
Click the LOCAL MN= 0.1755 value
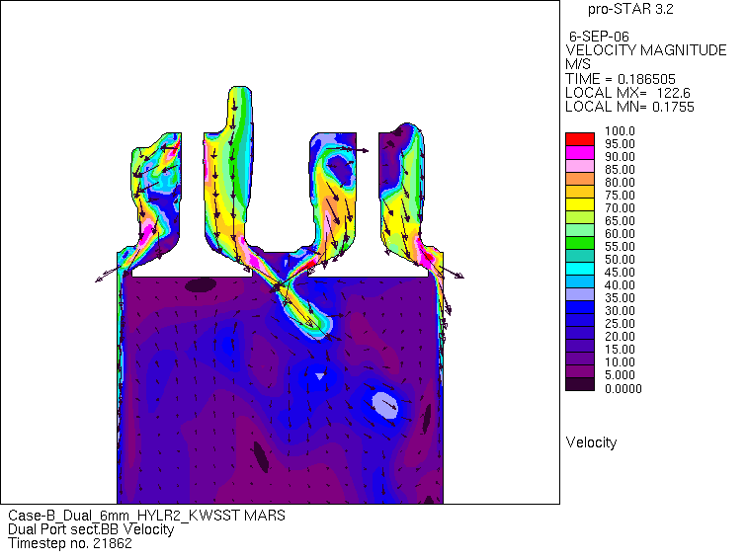[x=629, y=107]
